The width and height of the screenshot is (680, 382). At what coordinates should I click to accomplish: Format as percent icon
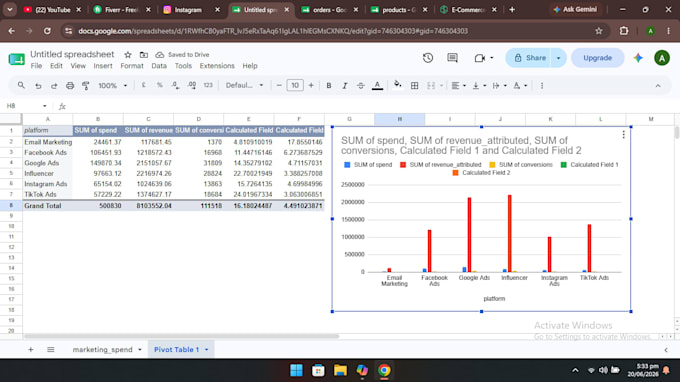click(x=160, y=85)
